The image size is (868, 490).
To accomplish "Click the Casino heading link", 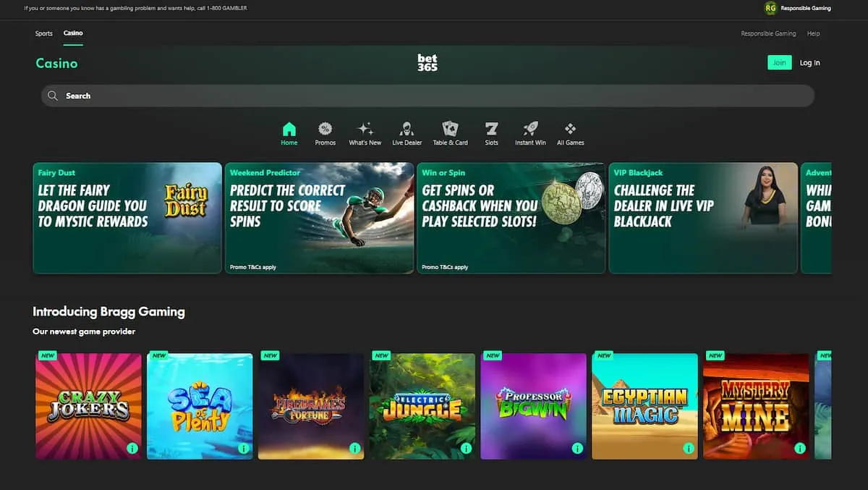I will pyautogui.click(x=56, y=64).
